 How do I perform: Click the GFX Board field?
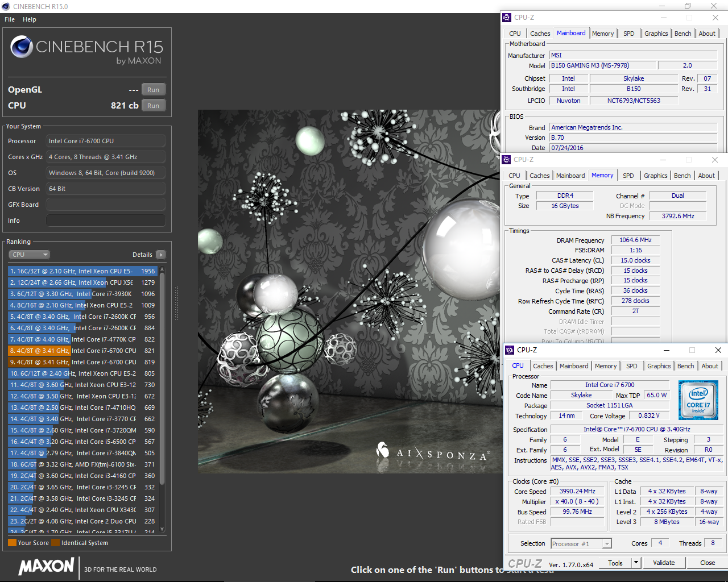click(106, 205)
